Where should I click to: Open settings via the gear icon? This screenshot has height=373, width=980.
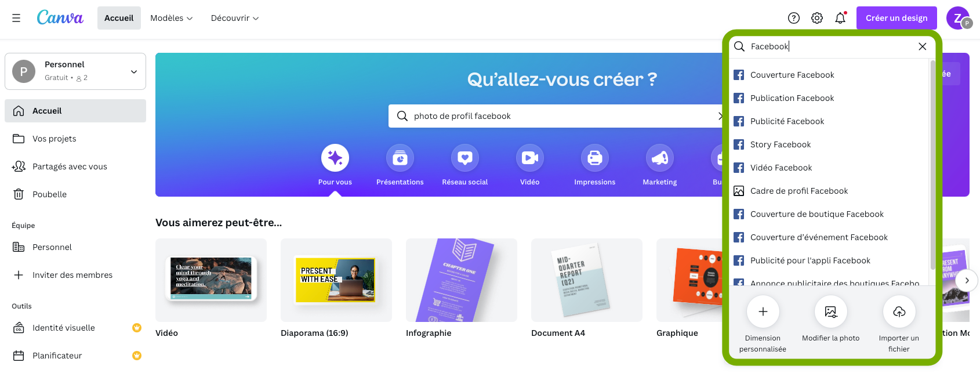(817, 18)
